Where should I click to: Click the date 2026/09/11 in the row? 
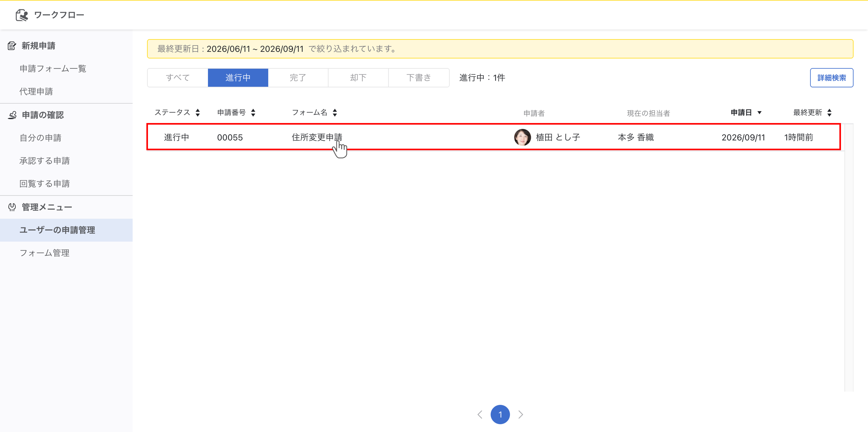click(743, 137)
